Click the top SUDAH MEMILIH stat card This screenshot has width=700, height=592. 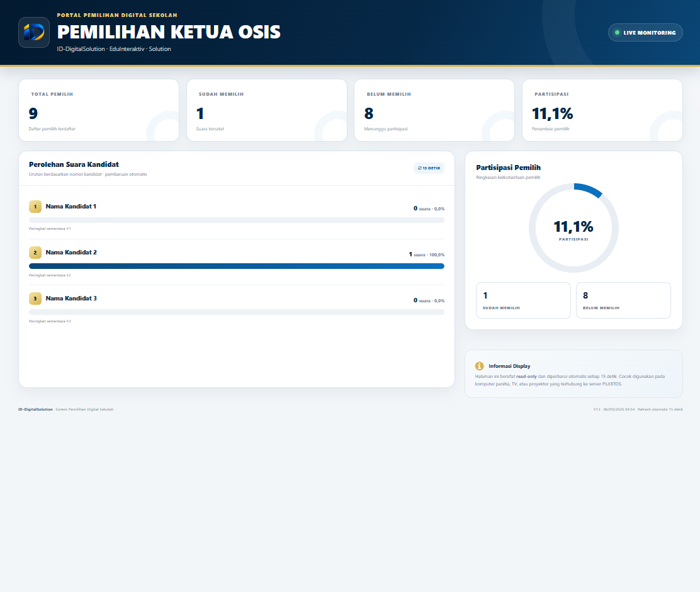click(266, 110)
